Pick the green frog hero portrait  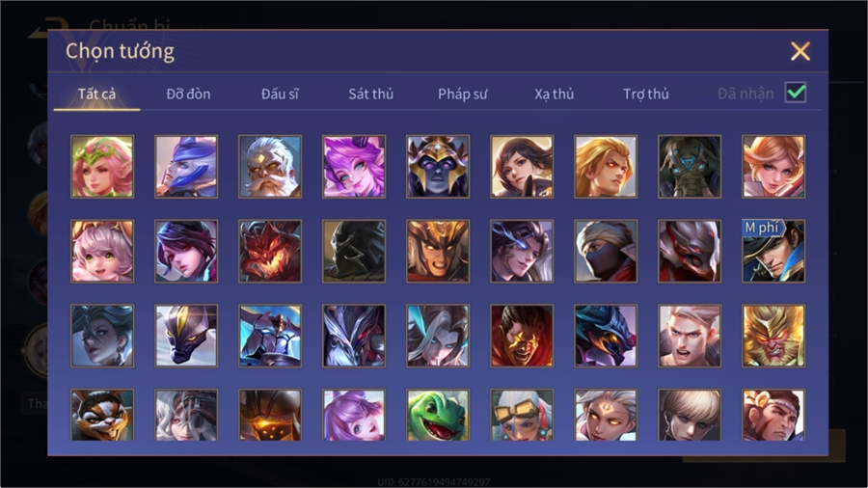(x=438, y=415)
